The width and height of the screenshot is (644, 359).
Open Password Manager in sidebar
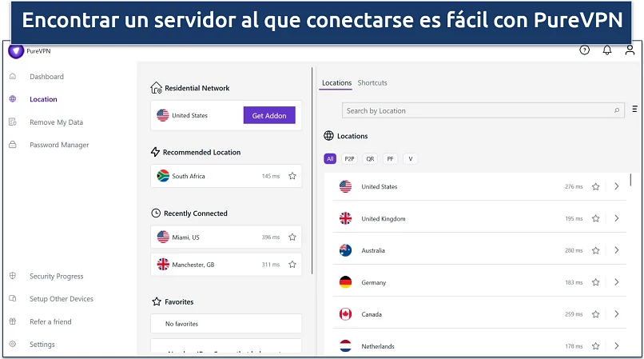tap(59, 145)
